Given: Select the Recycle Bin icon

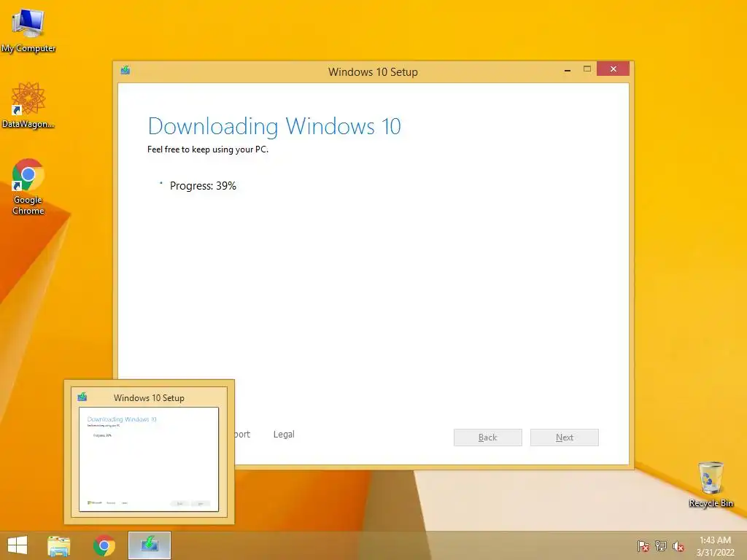Looking at the screenshot, I should (711, 484).
